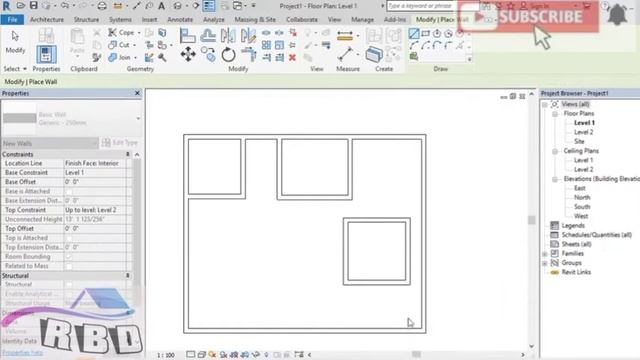Switch to the Massing & Site tab
Image resolution: width=640 pixels, height=360 pixels.
pyautogui.click(x=255, y=20)
